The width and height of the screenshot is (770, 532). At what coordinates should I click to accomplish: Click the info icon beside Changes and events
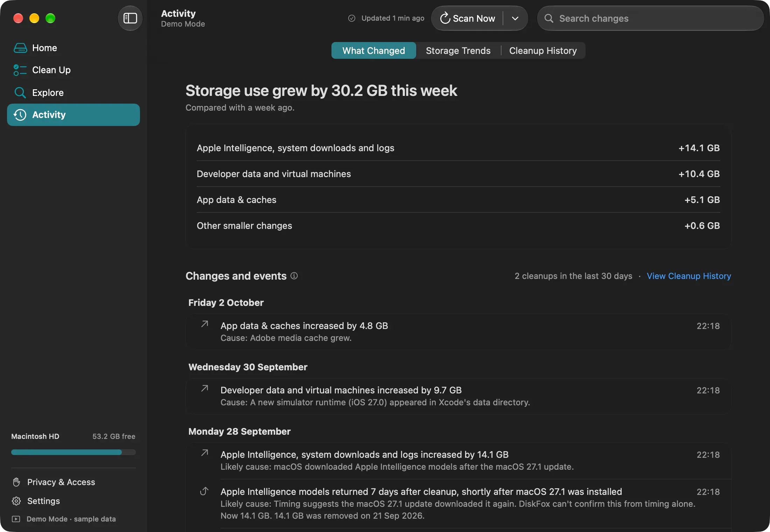294,276
